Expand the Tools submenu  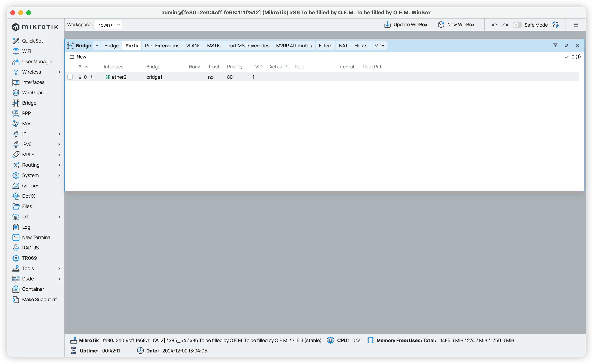tap(59, 269)
